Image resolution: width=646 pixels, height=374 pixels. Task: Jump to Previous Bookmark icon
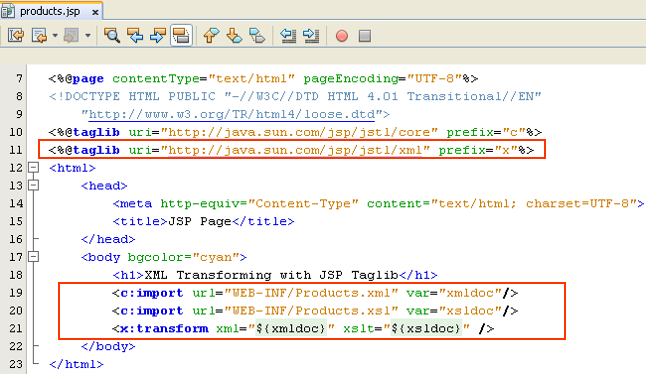211,36
